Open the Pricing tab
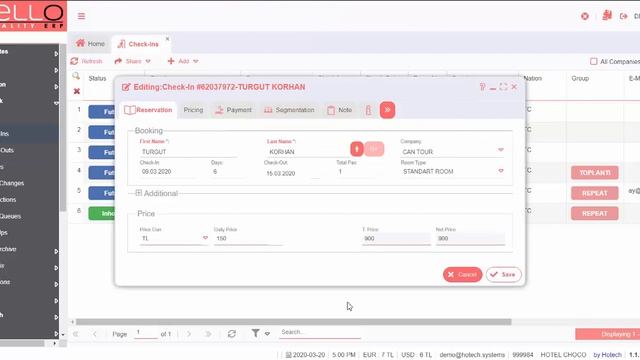640x360 pixels. pyautogui.click(x=193, y=110)
